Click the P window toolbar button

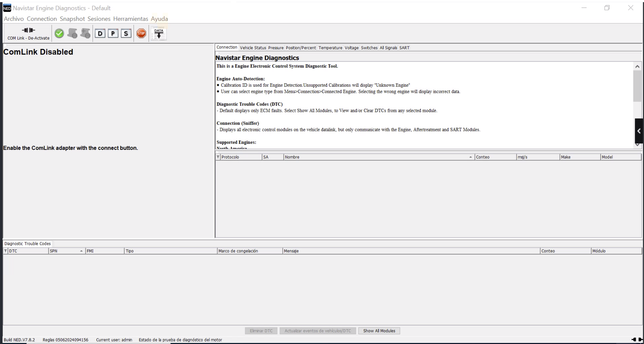click(113, 33)
